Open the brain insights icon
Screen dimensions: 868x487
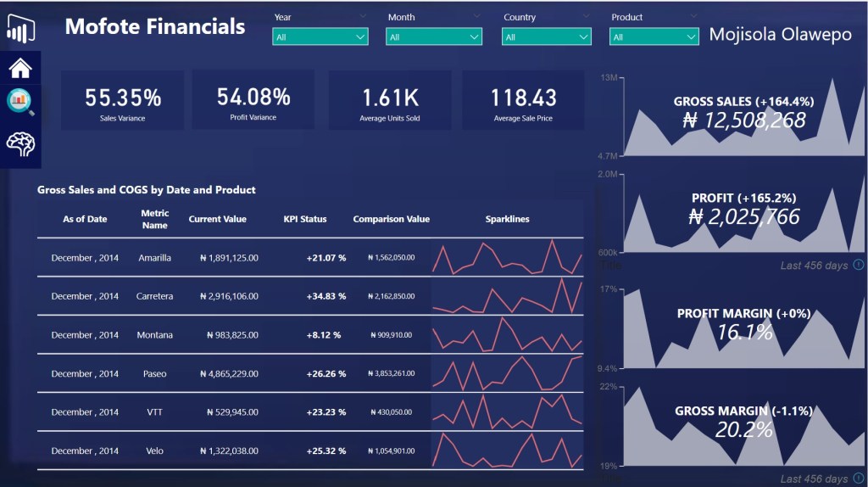[x=19, y=143]
